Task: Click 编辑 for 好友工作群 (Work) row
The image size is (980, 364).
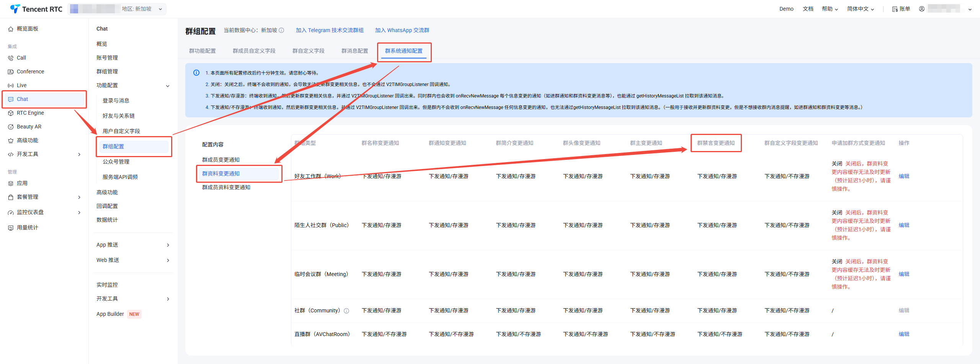Action: [904, 176]
